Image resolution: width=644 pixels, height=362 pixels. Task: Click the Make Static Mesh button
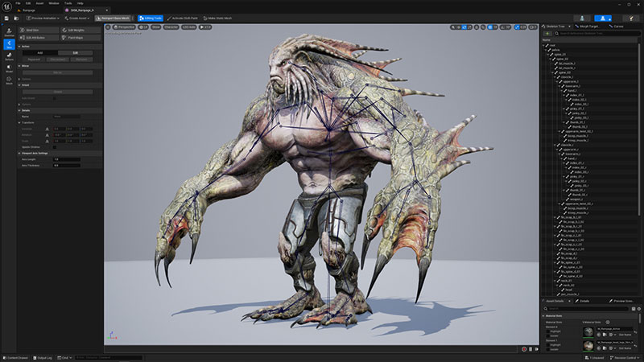(x=217, y=18)
